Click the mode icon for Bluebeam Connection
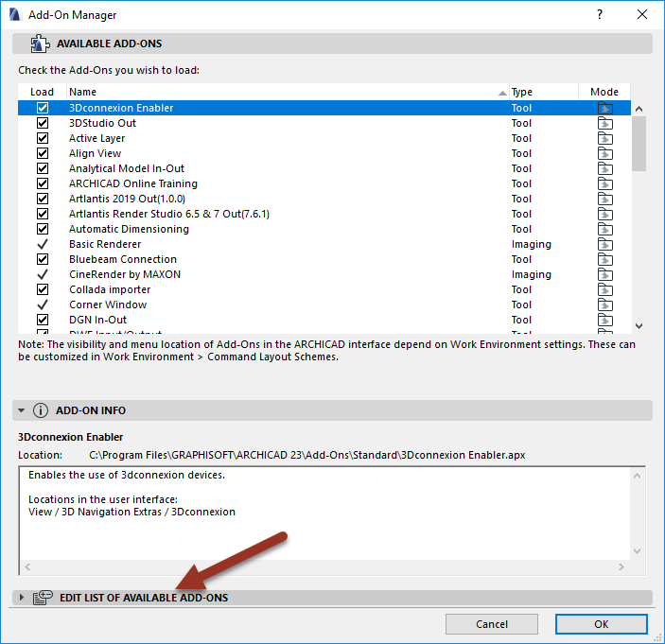665x644 pixels. [605, 259]
